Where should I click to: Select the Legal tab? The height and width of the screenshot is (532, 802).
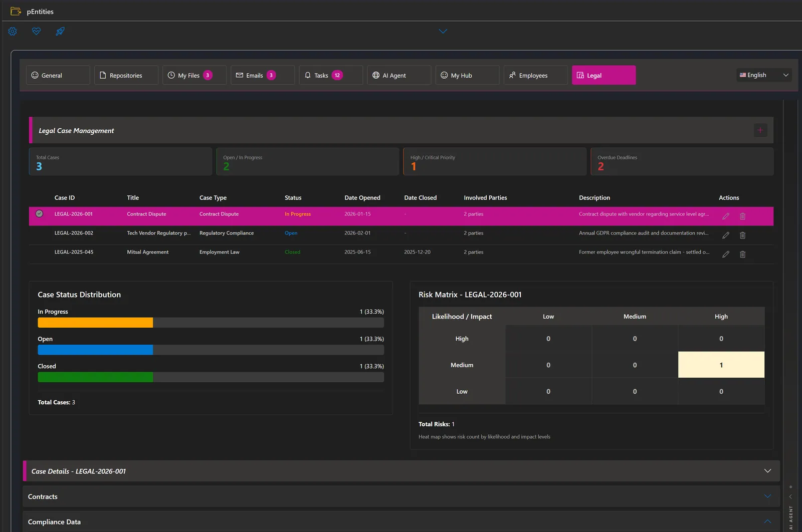point(604,75)
